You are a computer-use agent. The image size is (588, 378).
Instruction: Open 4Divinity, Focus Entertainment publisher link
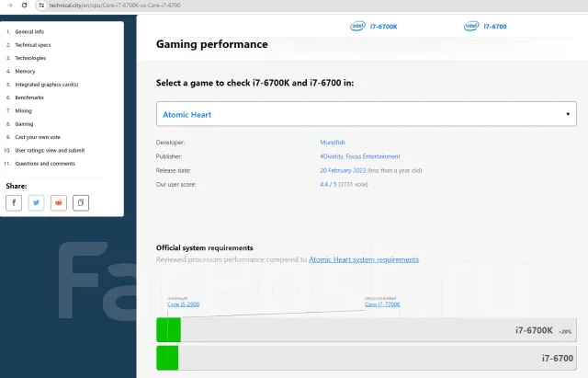click(x=360, y=156)
